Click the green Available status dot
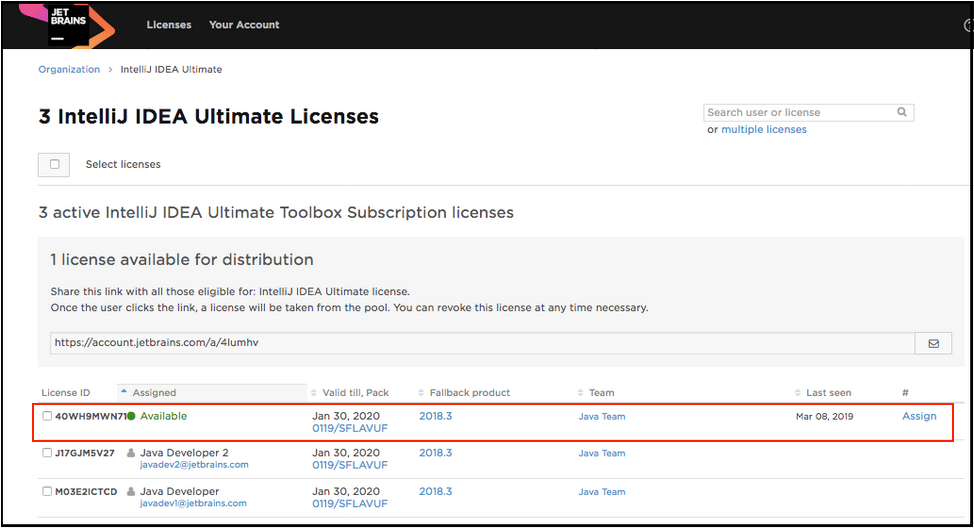 point(131,416)
